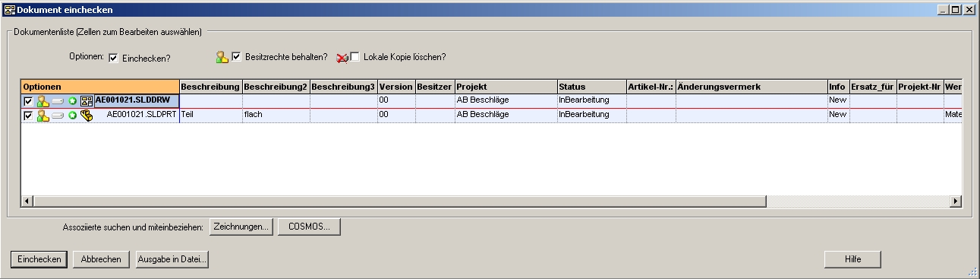Click the Optionen column header
This screenshot has width=980, height=279.
(x=100, y=87)
